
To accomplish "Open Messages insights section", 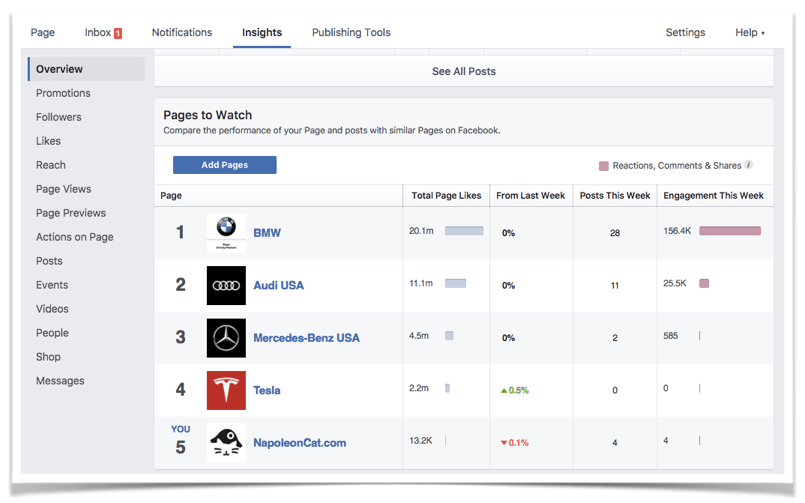I will (x=60, y=381).
